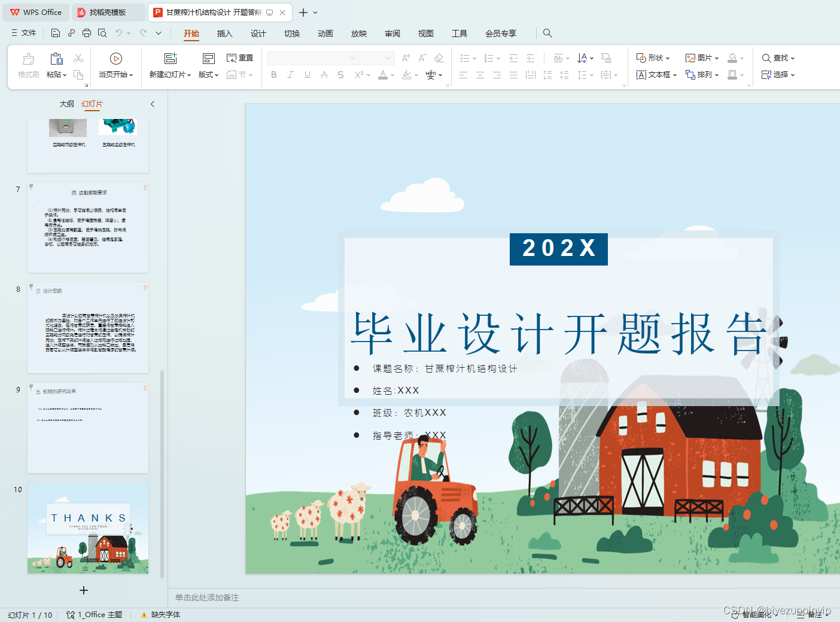The image size is (840, 622).
Task: Click the Cut scissors icon
Action: (x=78, y=58)
